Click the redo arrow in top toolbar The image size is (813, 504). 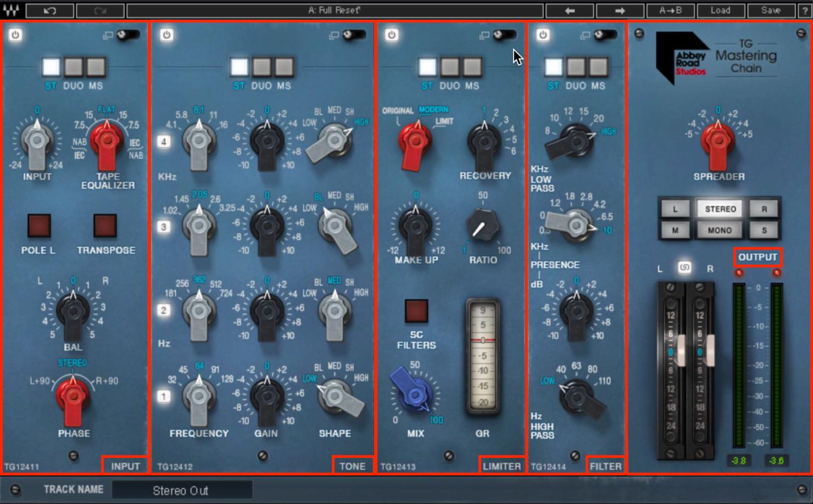point(100,10)
